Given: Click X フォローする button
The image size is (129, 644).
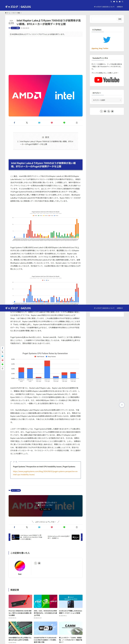Looking at the screenshot, I should (x=46, y=509).
